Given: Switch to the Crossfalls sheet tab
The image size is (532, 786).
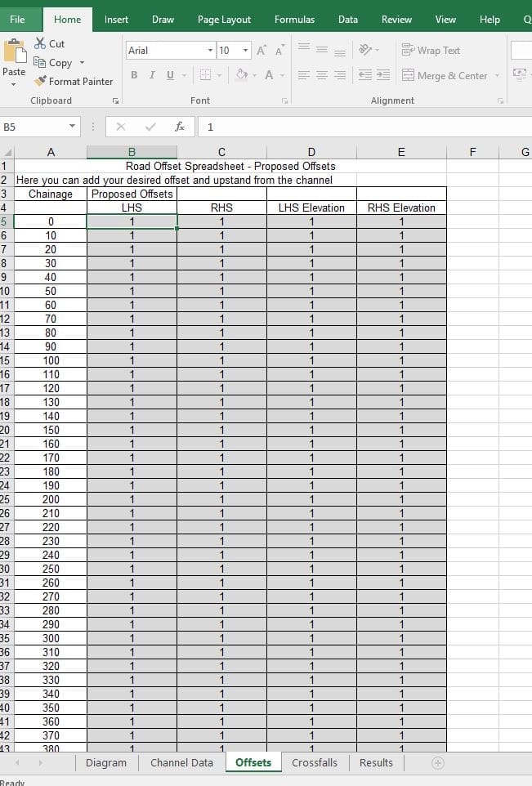Looking at the screenshot, I should pos(315,762).
